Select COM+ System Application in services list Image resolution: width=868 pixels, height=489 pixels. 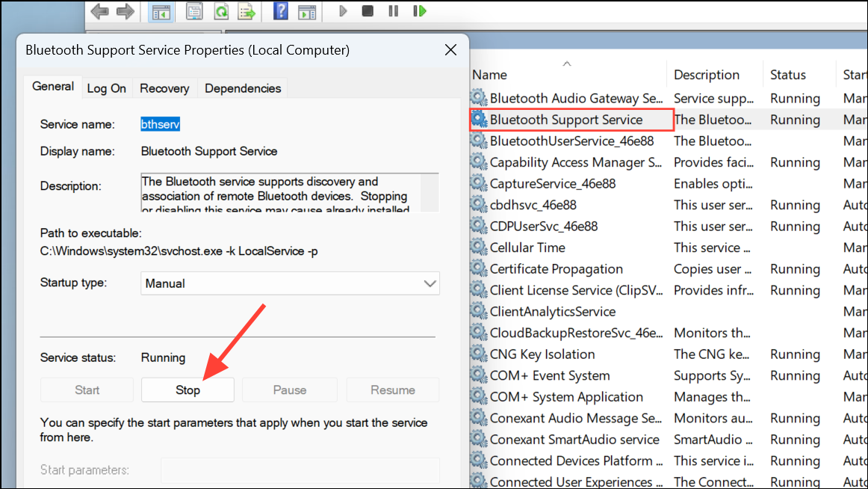pos(566,396)
